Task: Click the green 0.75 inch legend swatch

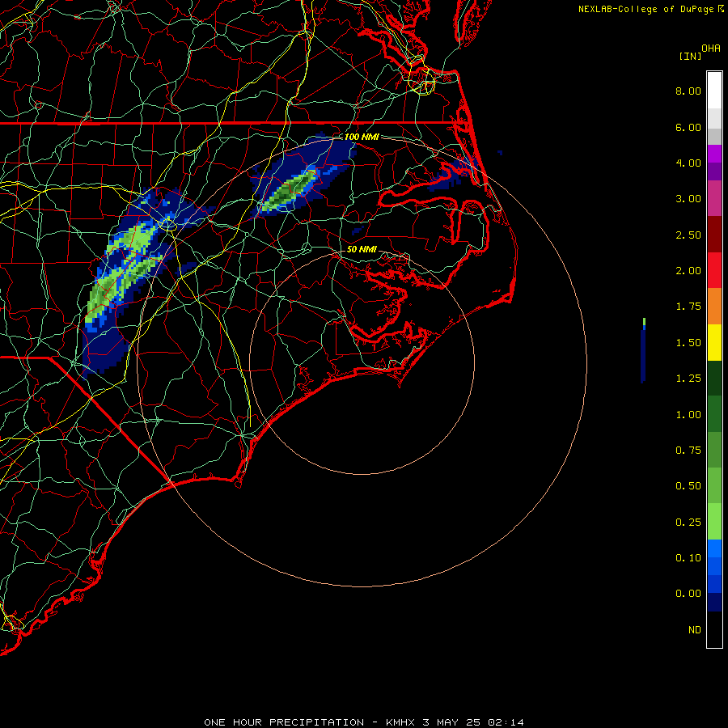Action: pyautogui.click(x=714, y=450)
